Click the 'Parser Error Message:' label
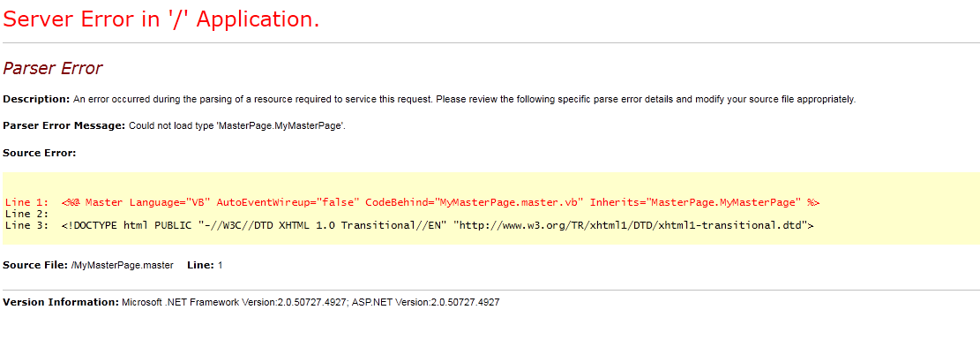This screenshot has width=980, height=355. point(64,125)
